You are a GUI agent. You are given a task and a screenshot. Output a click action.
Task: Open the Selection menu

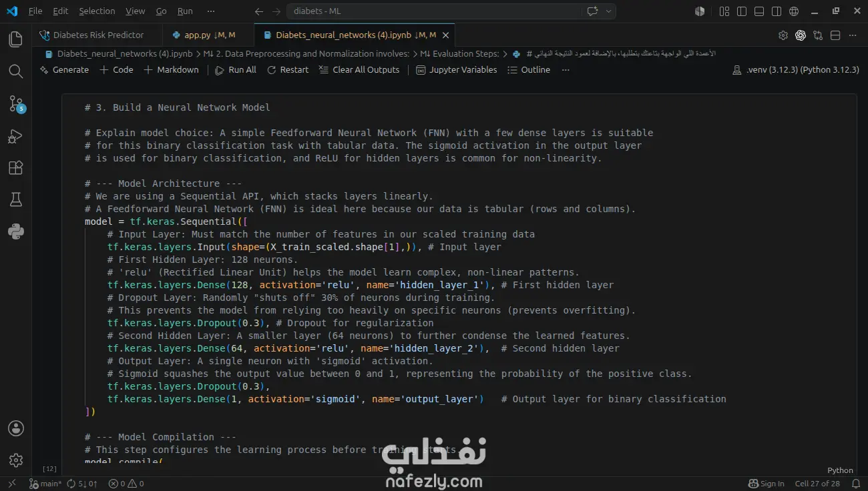click(97, 11)
